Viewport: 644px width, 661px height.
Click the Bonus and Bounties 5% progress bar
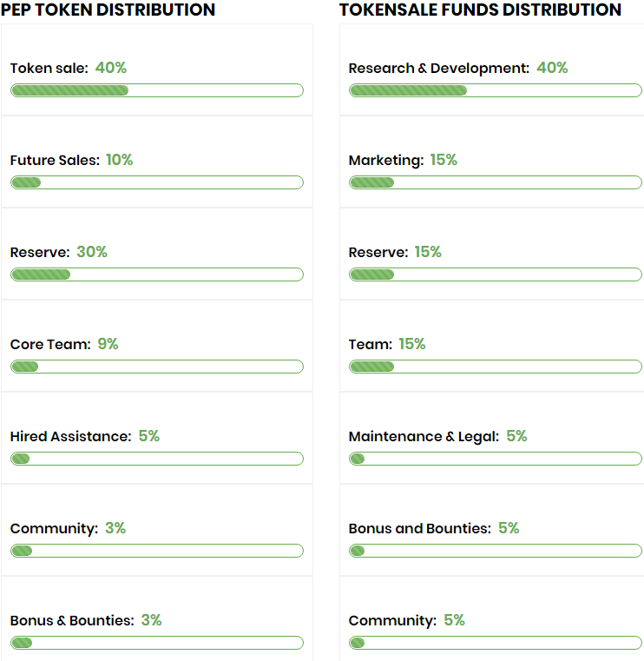click(x=495, y=551)
